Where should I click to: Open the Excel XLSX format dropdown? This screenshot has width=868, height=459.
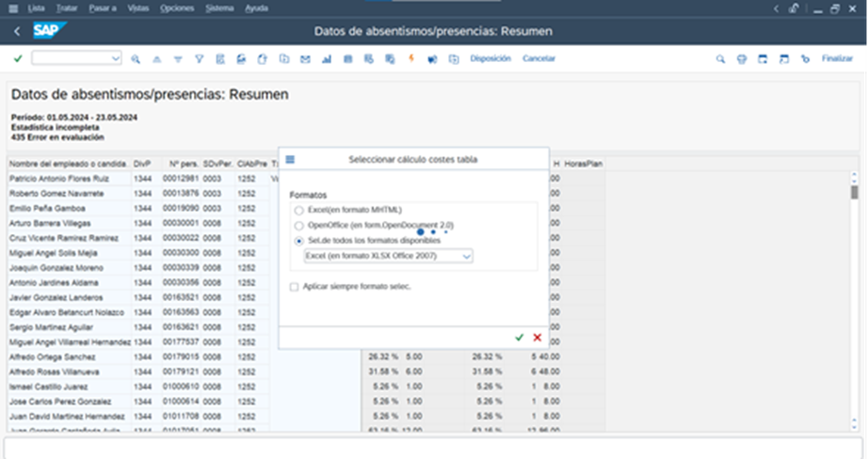(x=468, y=255)
